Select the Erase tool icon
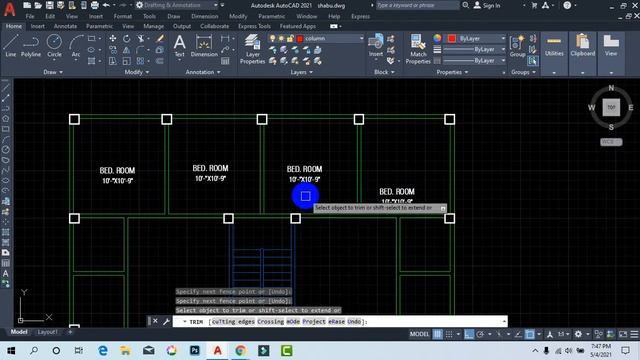 (x=160, y=38)
